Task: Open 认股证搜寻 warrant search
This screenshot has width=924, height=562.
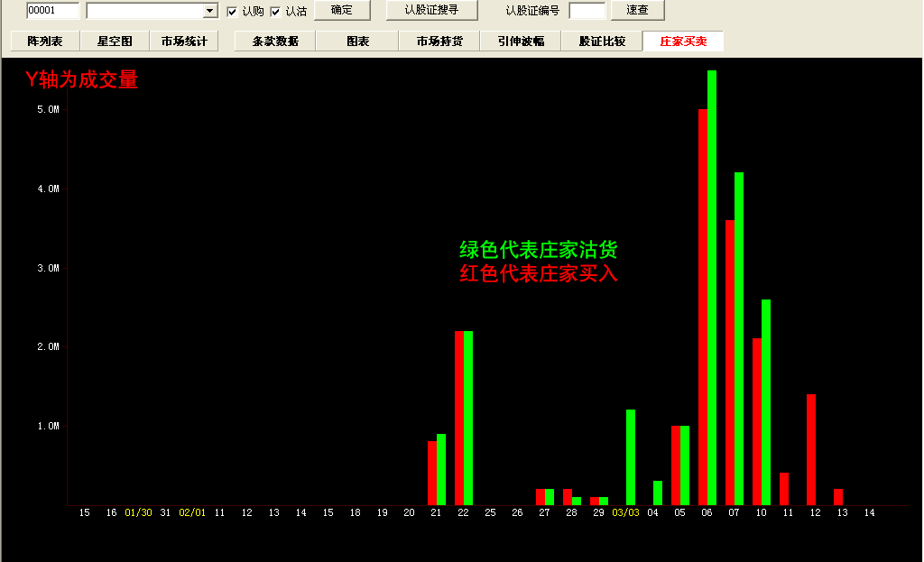Action: (x=430, y=10)
